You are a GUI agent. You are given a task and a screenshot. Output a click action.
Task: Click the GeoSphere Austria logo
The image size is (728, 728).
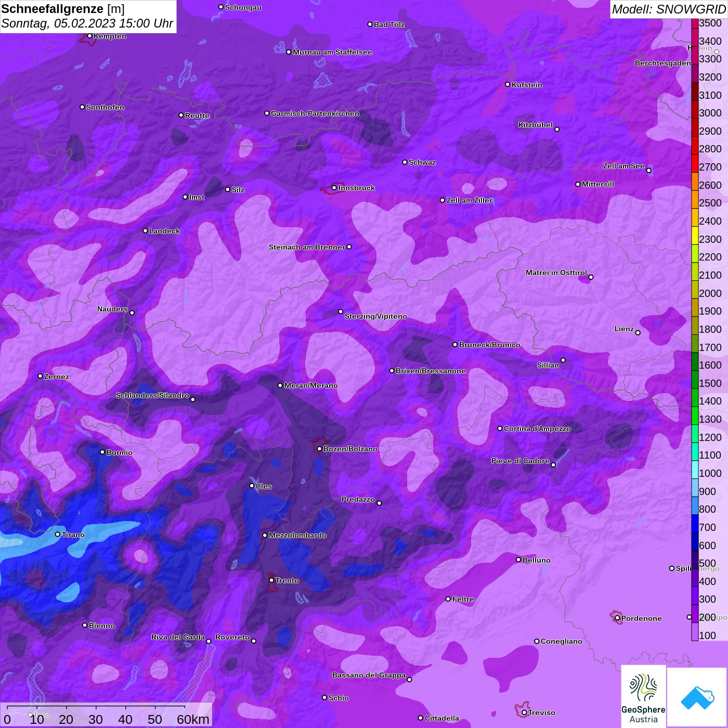(643, 696)
